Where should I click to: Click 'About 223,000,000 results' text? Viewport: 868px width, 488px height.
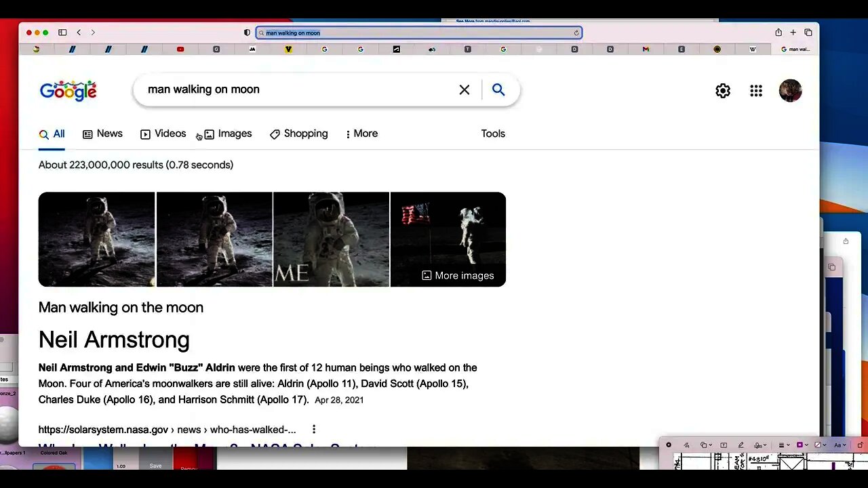tap(136, 165)
